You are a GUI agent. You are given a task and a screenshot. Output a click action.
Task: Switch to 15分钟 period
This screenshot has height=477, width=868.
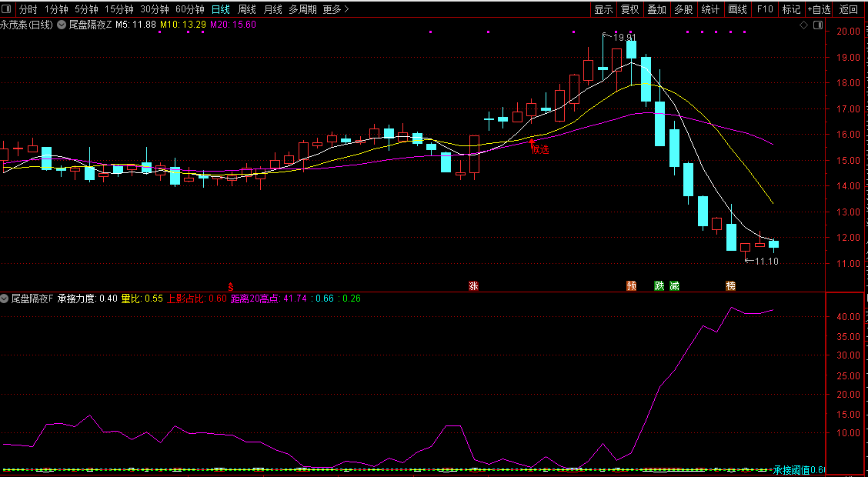click(x=119, y=9)
